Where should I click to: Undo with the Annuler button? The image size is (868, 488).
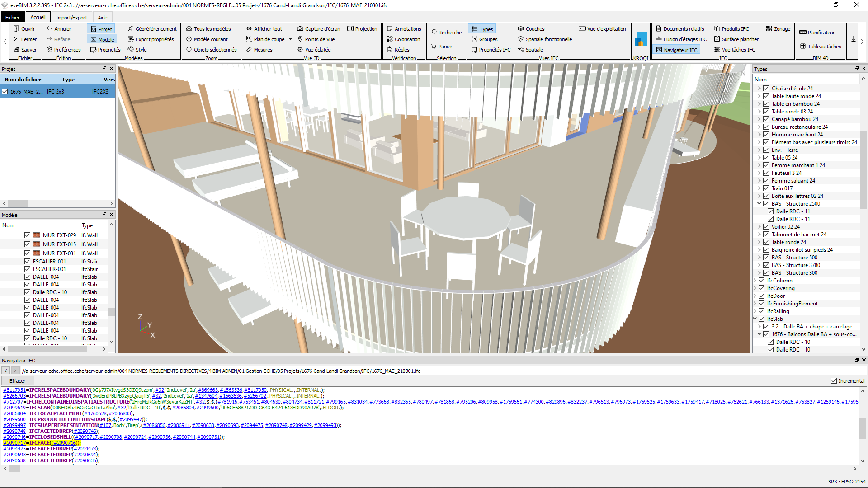[x=59, y=29]
